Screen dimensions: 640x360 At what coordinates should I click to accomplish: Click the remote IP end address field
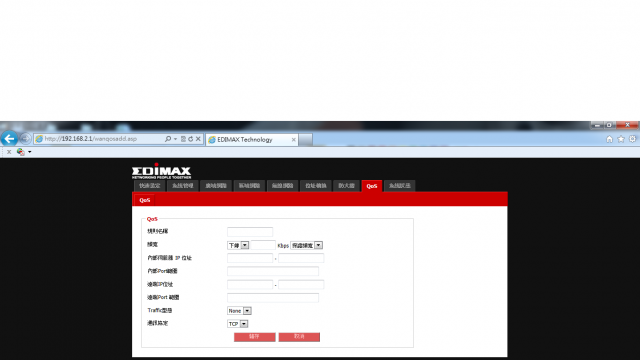[301, 284]
